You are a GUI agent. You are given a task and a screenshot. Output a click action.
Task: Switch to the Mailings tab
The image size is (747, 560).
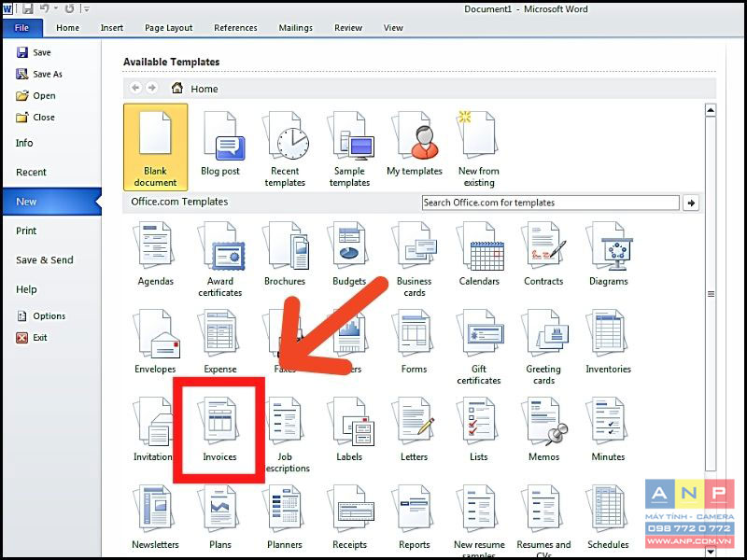point(296,28)
